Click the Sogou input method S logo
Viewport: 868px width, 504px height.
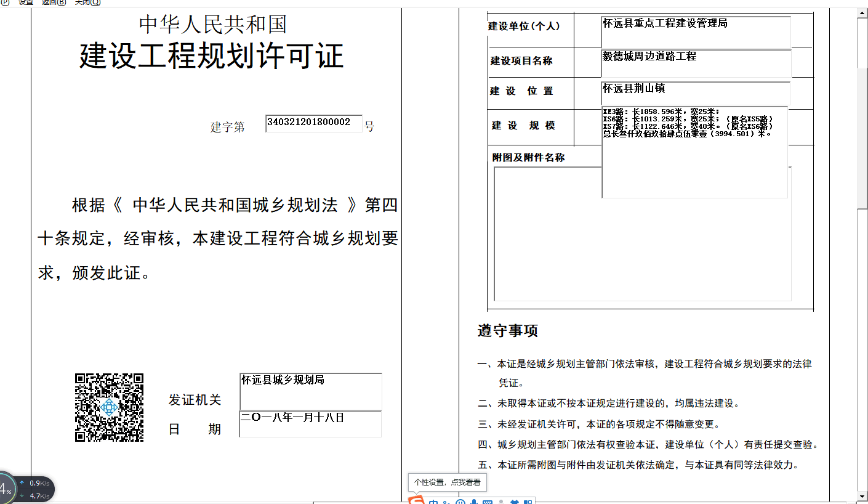417,500
